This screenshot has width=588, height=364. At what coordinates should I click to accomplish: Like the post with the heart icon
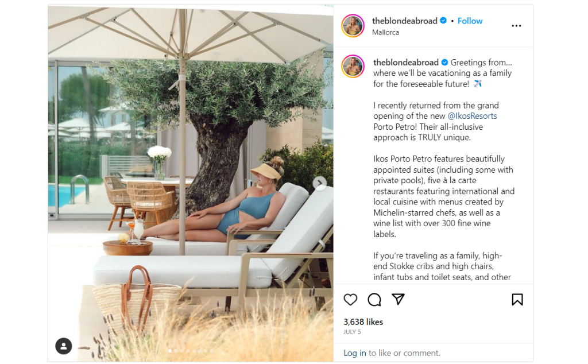[x=350, y=300]
